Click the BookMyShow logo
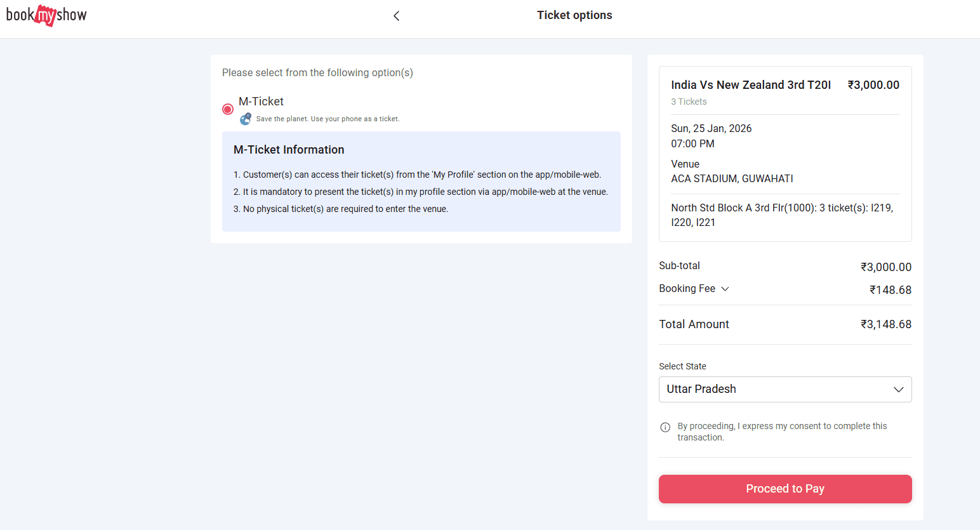The image size is (980, 530). pyautogui.click(x=46, y=15)
